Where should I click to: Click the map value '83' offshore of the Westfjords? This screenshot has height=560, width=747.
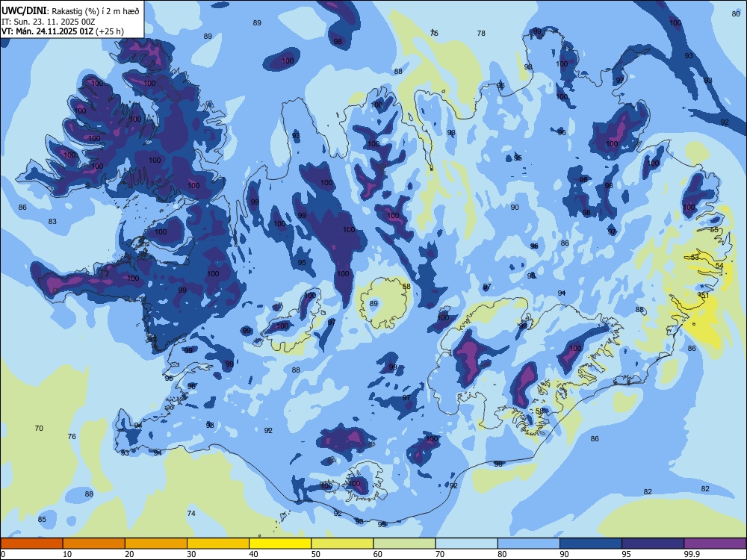point(52,222)
